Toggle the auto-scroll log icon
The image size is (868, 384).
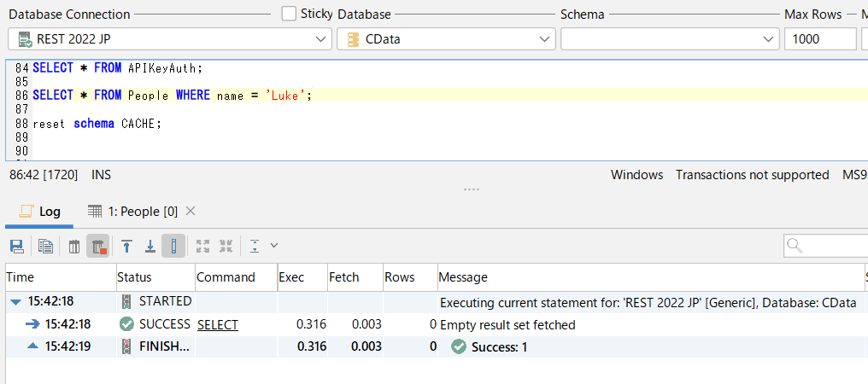[x=173, y=247]
